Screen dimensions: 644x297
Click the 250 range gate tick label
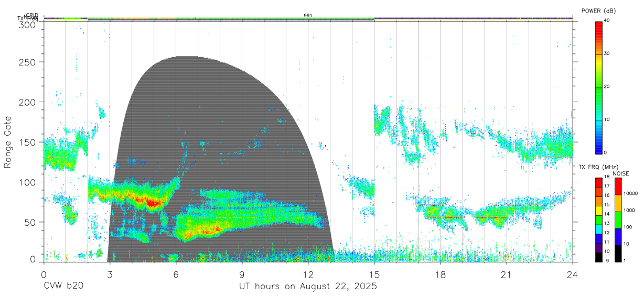coord(28,62)
